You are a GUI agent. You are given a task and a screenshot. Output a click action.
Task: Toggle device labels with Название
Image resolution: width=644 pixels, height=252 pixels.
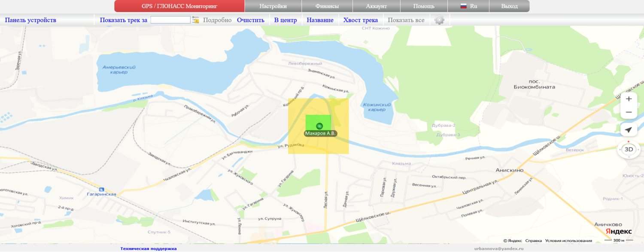click(x=320, y=20)
